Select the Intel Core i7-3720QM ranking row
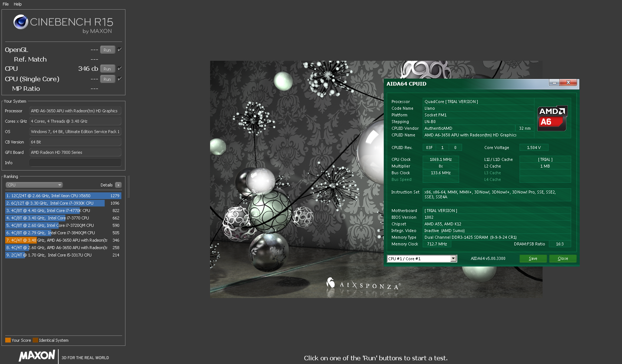 63,225
